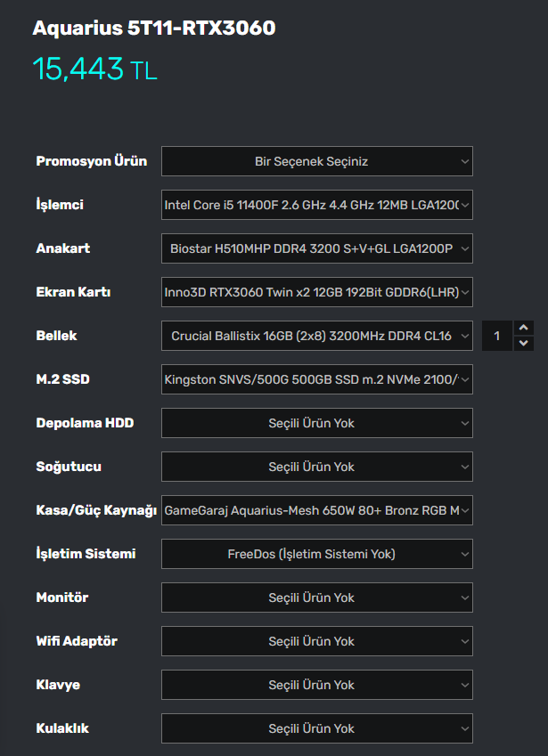Expand the Kulaklık headset dropdown
This screenshot has width=548, height=756.
point(316,728)
